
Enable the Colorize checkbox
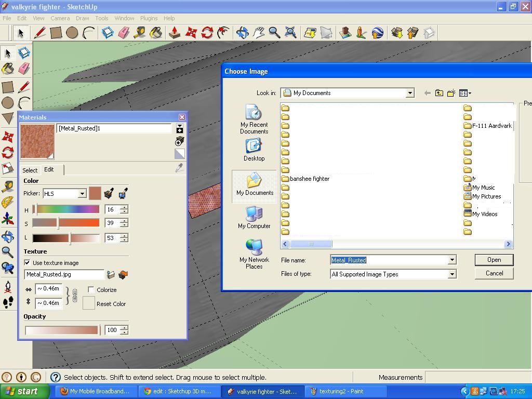pyautogui.click(x=91, y=289)
